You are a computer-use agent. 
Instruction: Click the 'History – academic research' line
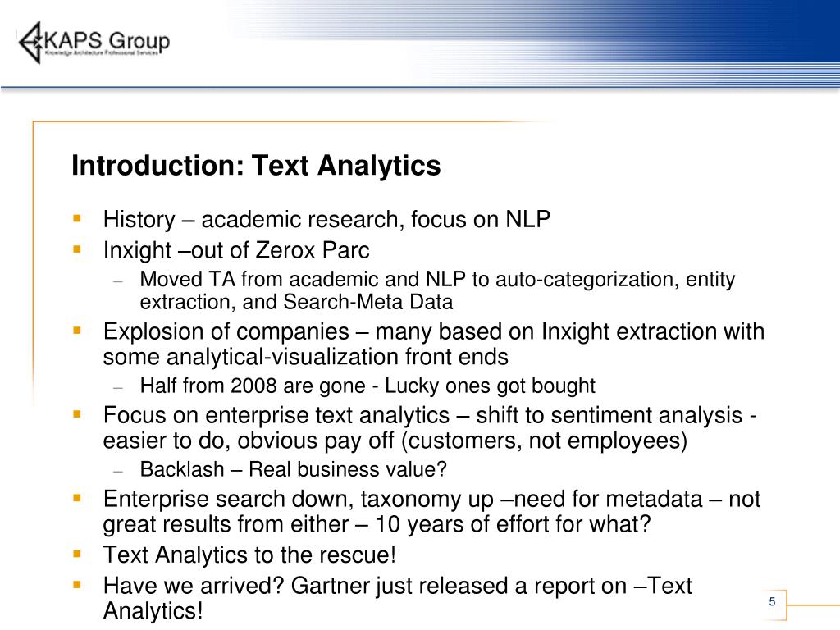(326, 220)
